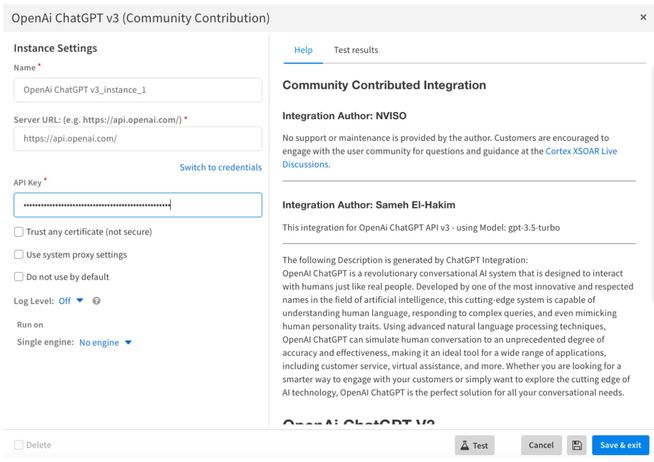This screenshot has width=654, height=462.
Task: Open the Cortex XSOAR Live Discussions link
Action: pyautogui.click(x=589, y=151)
